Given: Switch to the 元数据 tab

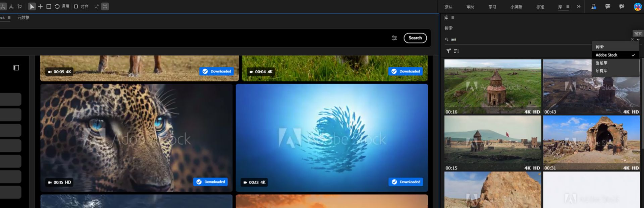Looking at the screenshot, I should (23, 17).
